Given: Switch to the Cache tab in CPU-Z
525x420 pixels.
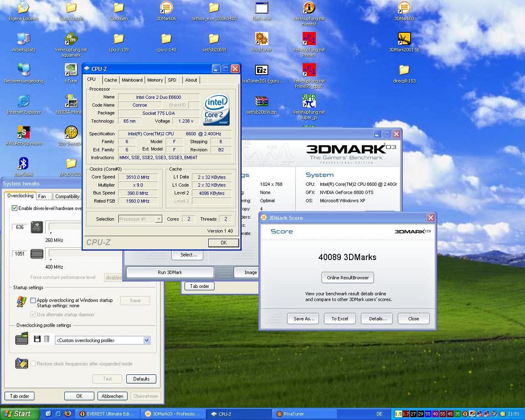Looking at the screenshot, I should click(110, 80).
